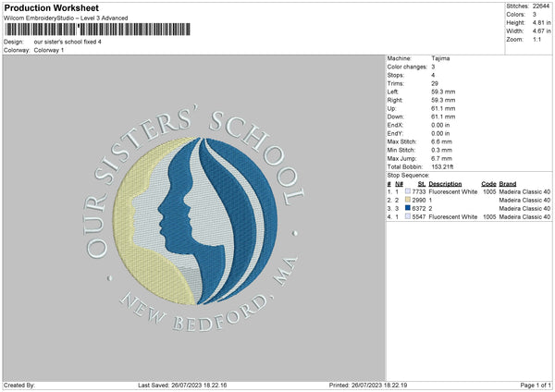Select the total bobbin value '153.21ft'
This screenshot has width=555, height=392.
click(442, 167)
